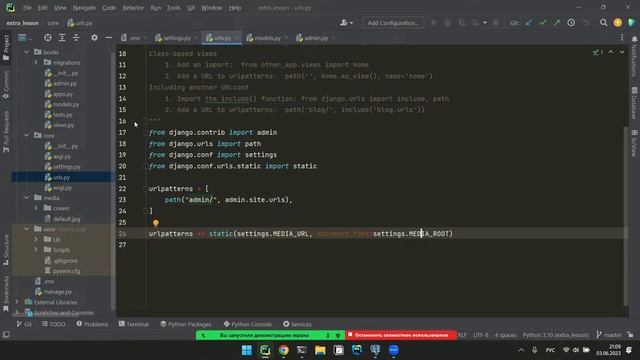640x360 pixels.
Task: Click red stop screen sharing button
Action: [401, 335]
